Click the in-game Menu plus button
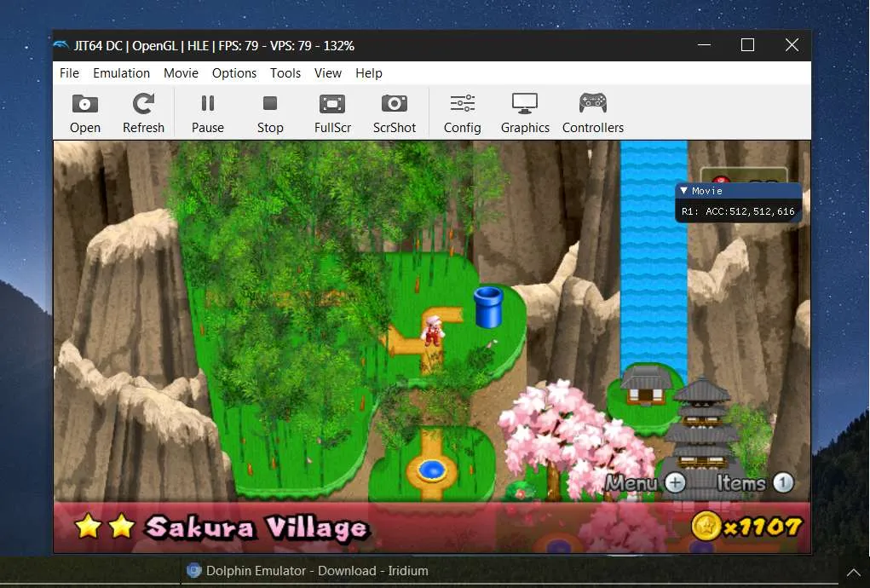This screenshot has width=870, height=588. [x=675, y=483]
